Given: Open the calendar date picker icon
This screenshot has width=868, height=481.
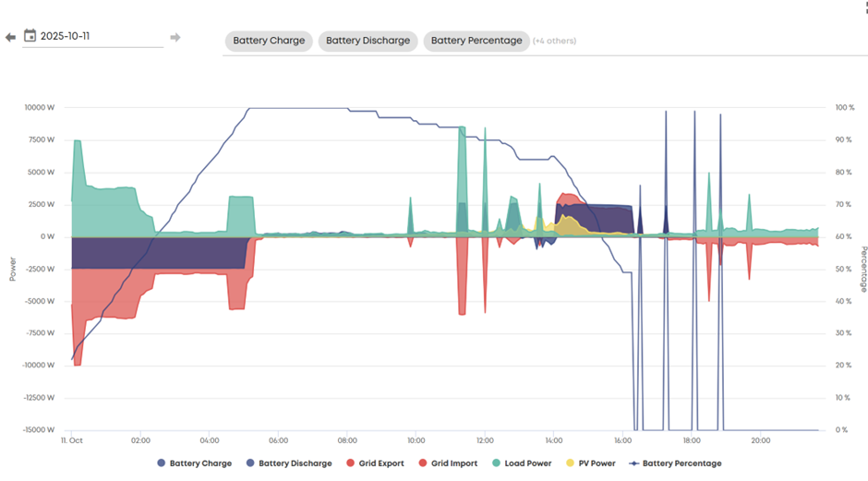Looking at the screenshot, I should [30, 36].
